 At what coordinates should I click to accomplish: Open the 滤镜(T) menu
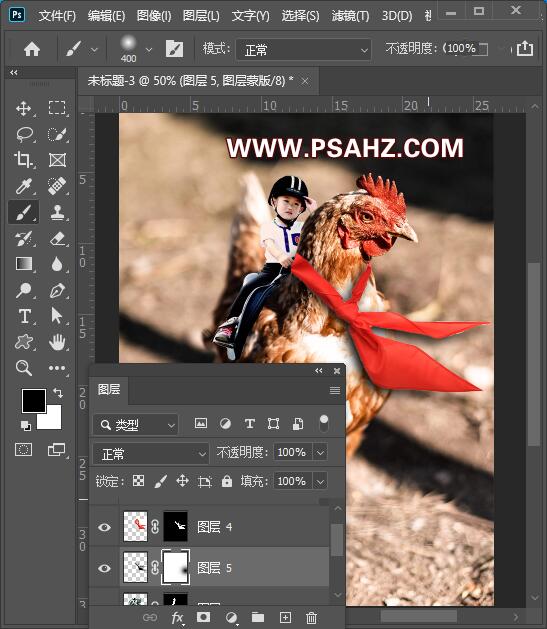point(350,16)
